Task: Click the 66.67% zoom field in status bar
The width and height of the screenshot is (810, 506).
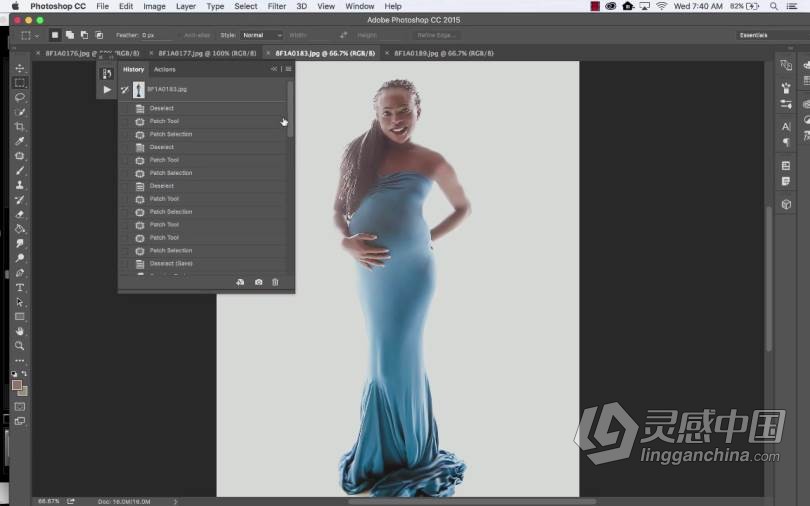Action: pyautogui.click(x=49, y=501)
